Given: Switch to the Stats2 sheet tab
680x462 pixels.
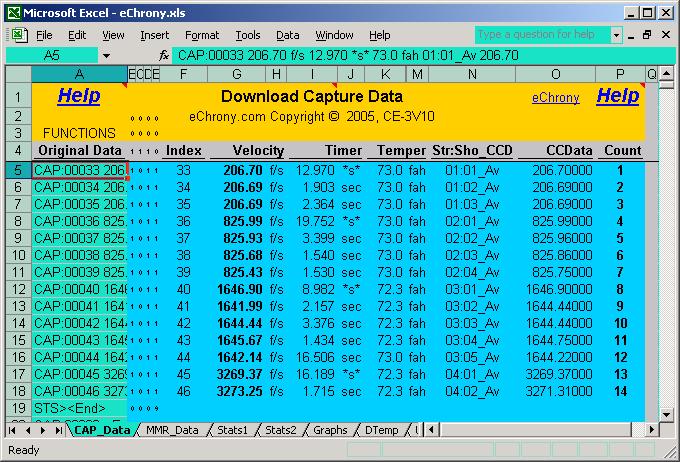Looking at the screenshot, I should [x=281, y=430].
